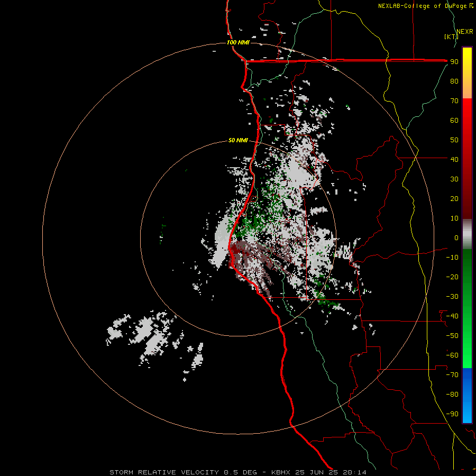Click the positive 60 scale value
476x476 pixels.
click(454, 120)
